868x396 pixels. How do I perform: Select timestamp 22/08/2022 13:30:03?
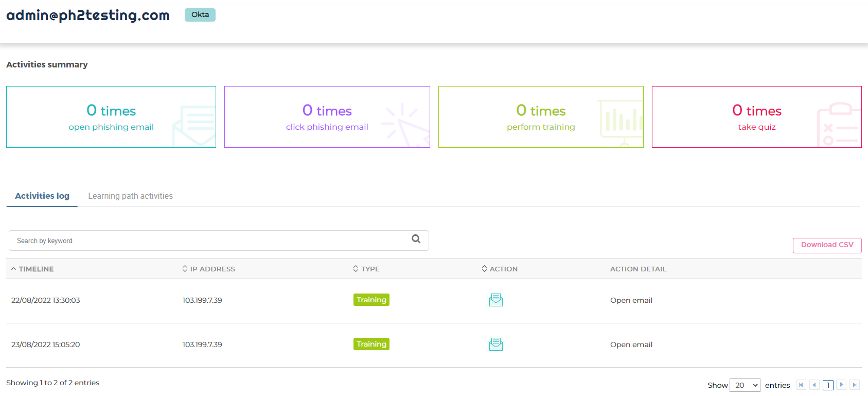[x=46, y=300]
